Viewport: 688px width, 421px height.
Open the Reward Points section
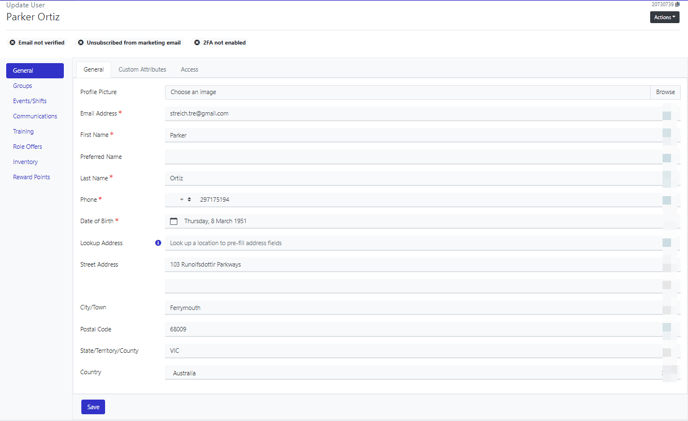point(31,177)
